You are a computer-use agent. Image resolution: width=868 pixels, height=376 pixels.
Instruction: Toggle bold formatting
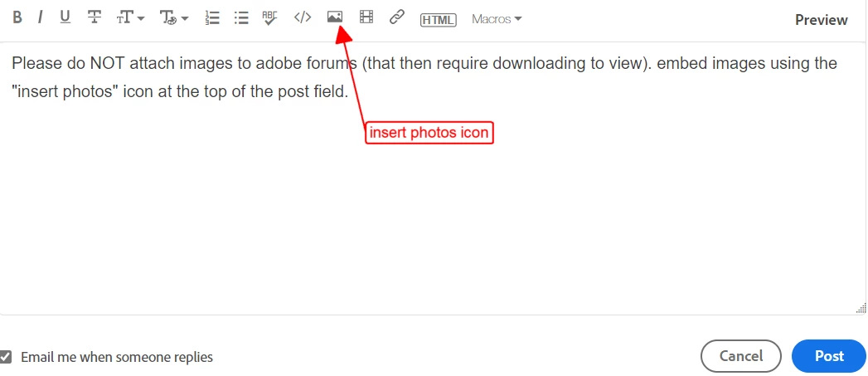point(17,17)
